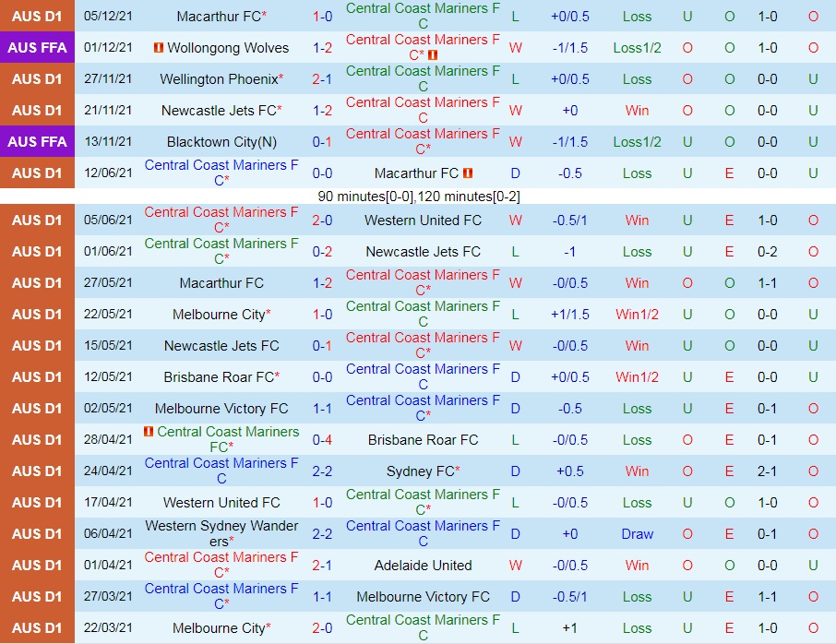Click the red card icon beside Wollongong Wolves
This screenshot has height=644, width=836.
coord(159,47)
